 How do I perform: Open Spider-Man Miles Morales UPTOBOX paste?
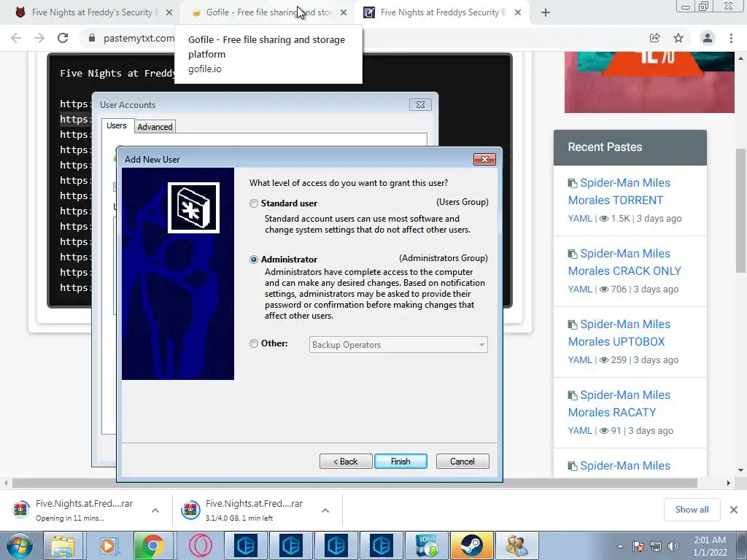pyautogui.click(x=619, y=332)
